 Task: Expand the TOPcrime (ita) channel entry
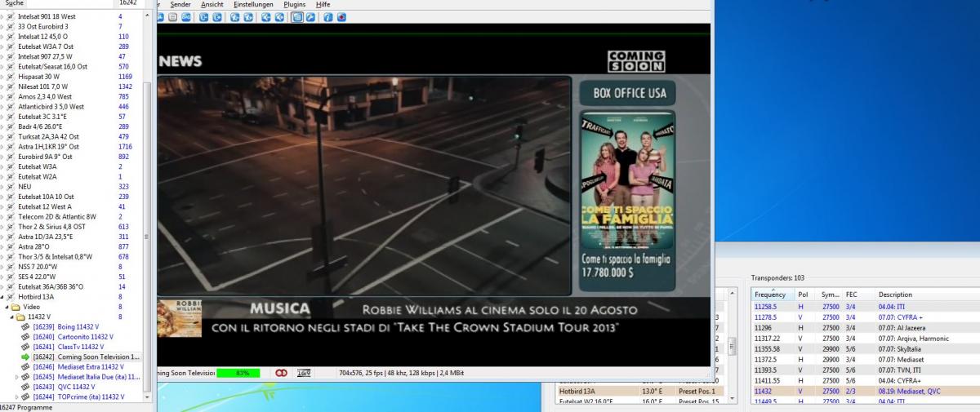click(16, 396)
